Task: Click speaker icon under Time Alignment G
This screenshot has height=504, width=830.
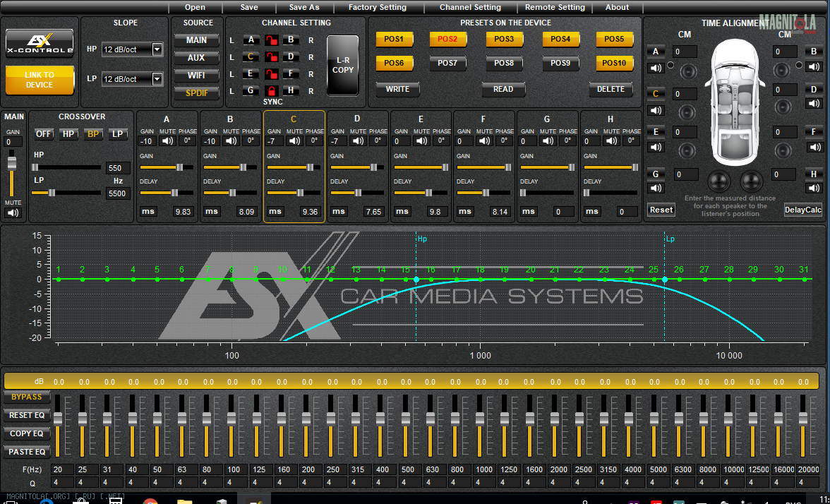Action: point(656,188)
